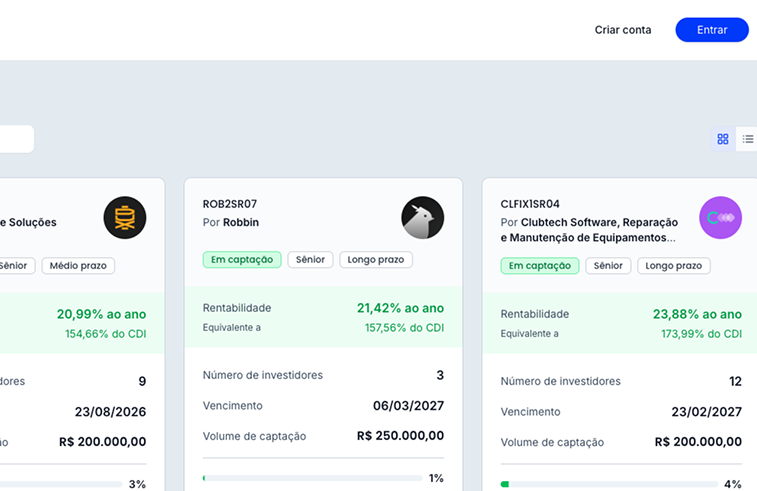
Task: Click progress bar showing 3%
Action: click(60, 484)
